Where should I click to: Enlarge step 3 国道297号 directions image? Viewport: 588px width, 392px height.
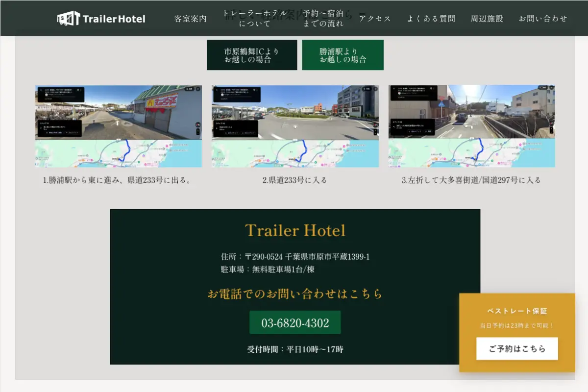pyautogui.click(x=471, y=126)
